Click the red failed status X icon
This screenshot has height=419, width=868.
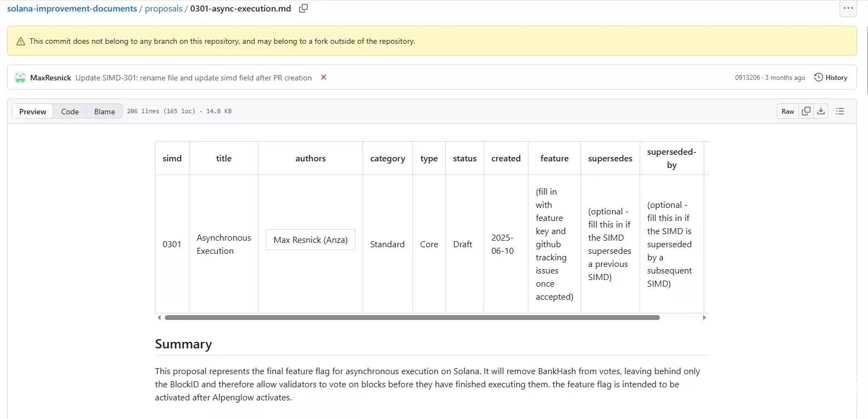pyautogui.click(x=324, y=77)
